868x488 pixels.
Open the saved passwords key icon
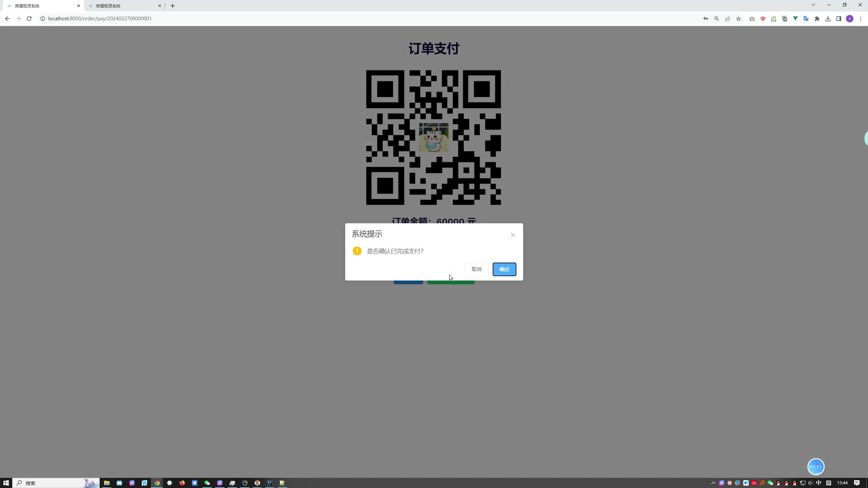tap(706, 19)
